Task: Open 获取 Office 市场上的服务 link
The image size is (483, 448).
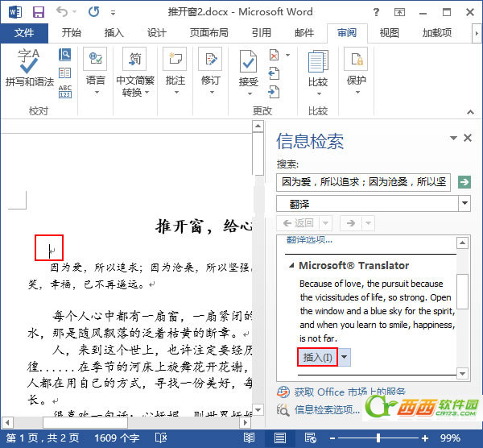Action: [349, 392]
